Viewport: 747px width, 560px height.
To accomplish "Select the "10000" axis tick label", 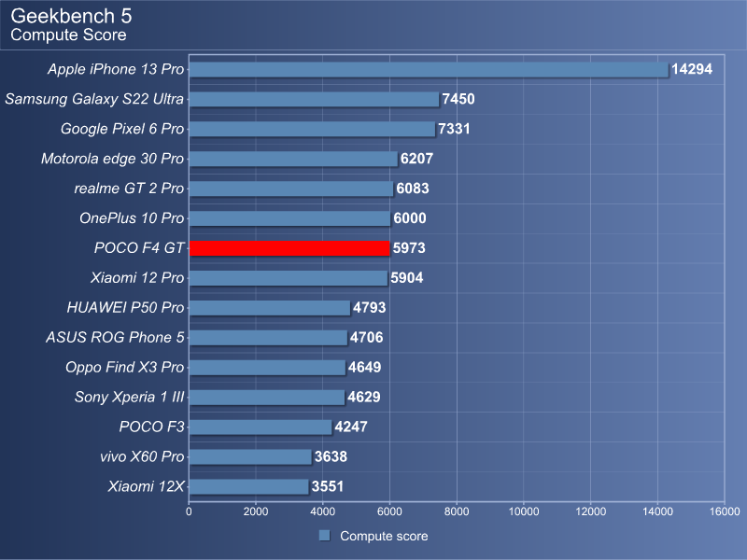I will [x=524, y=511].
